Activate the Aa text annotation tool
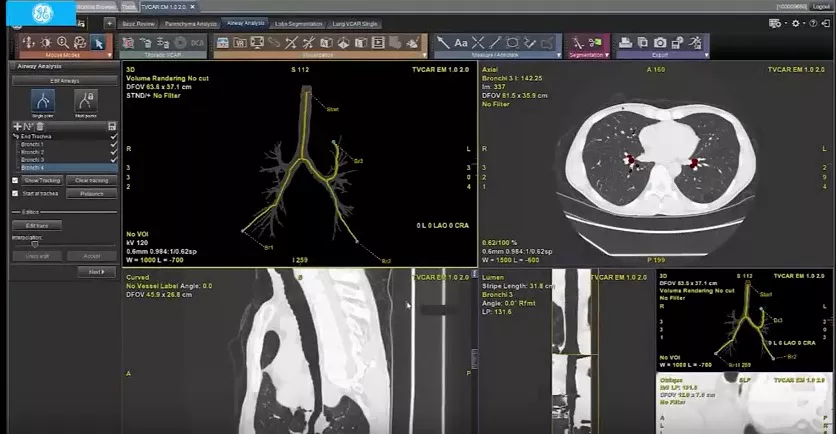The height and width of the screenshot is (434, 836). click(x=461, y=43)
